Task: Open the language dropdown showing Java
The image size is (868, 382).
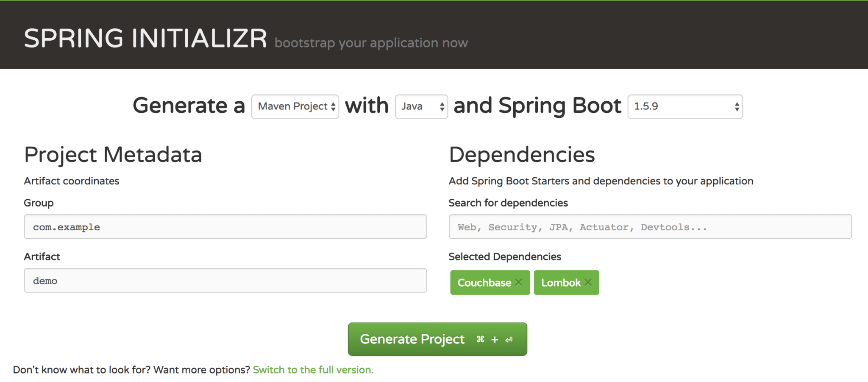Action: [421, 106]
